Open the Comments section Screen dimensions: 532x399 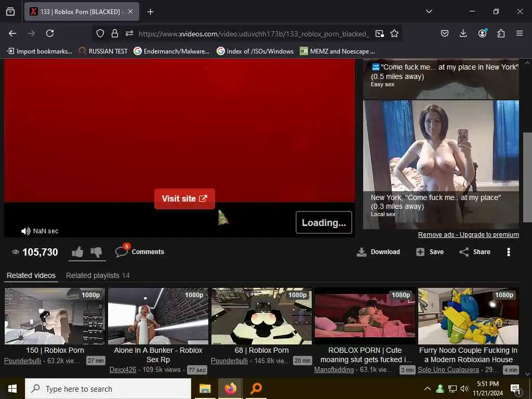(140, 252)
